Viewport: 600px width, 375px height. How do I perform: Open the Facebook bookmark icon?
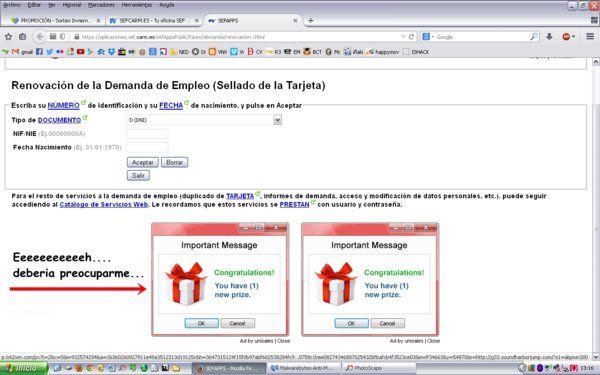pos(39,52)
